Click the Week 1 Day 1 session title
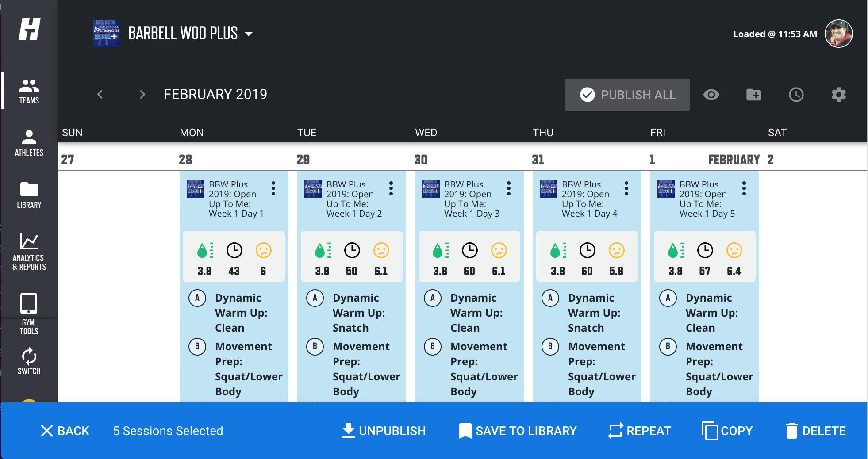The width and height of the screenshot is (868, 459). pyautogui.click(x=236, y=199)
